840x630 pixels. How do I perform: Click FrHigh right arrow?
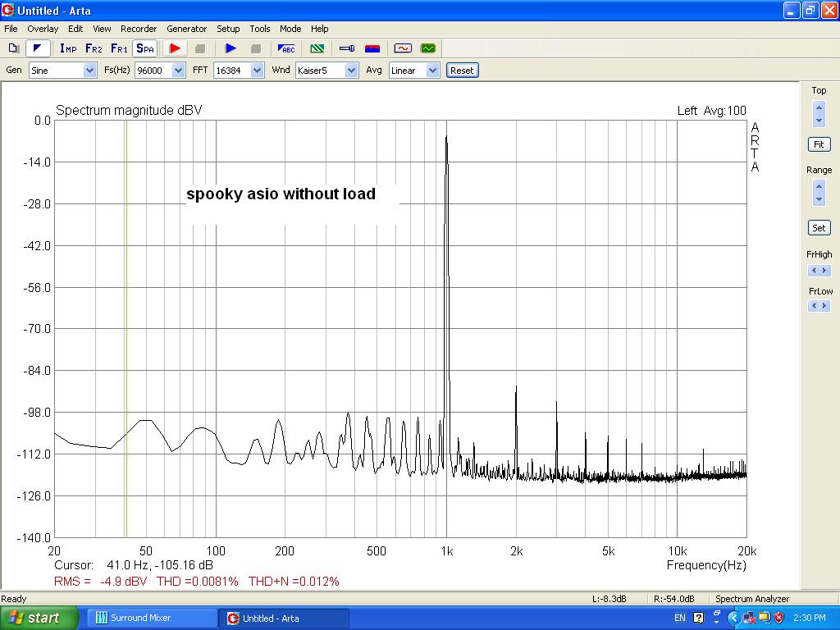(824, 271)
